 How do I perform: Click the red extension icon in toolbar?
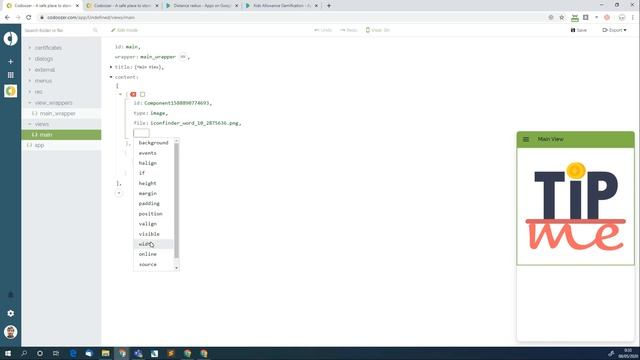pos(607,18)
